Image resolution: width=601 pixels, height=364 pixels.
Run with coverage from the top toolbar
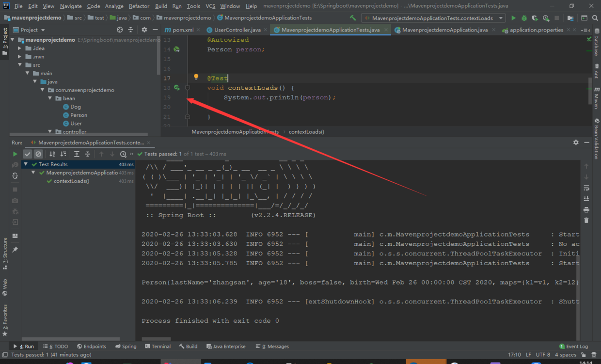click(x=535, y=18)
